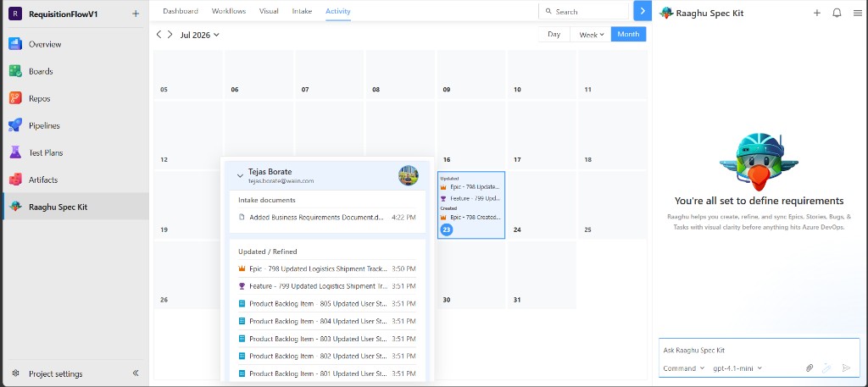Image resolution: width=868 pixels, height=387 pixels.
Task: Collapse the left sidebar with double chevron
Action: [x=136, y=373]
